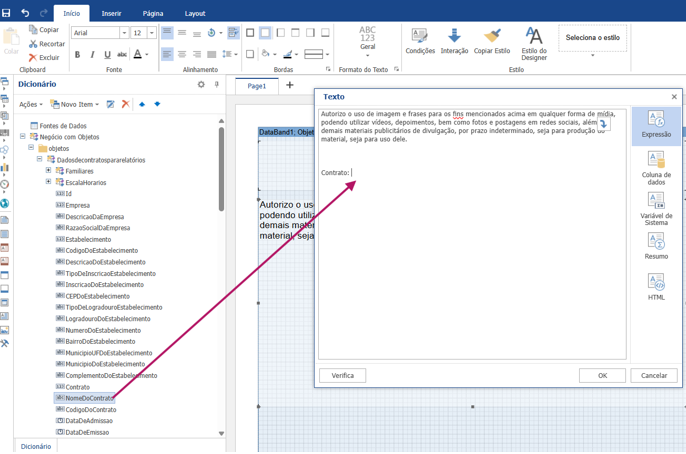Click the Verifica button
Image resolution: width=686 pixels, height=454 pixels.
343,375
